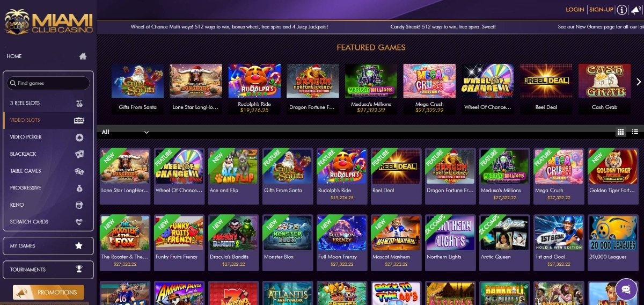This screenshot has width=644, height=305.
Task: Select Video Slots category
Action: [48, 120]
